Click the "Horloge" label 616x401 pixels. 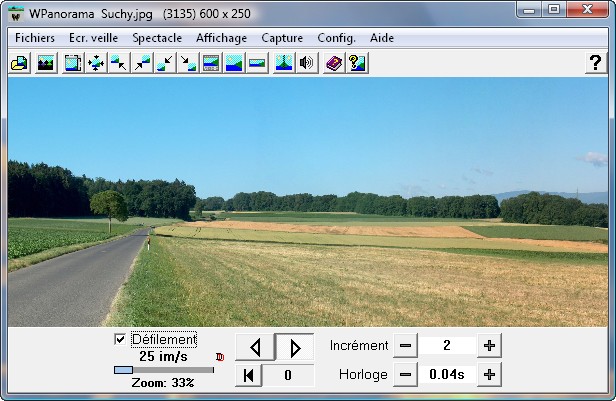click(363, 375)
